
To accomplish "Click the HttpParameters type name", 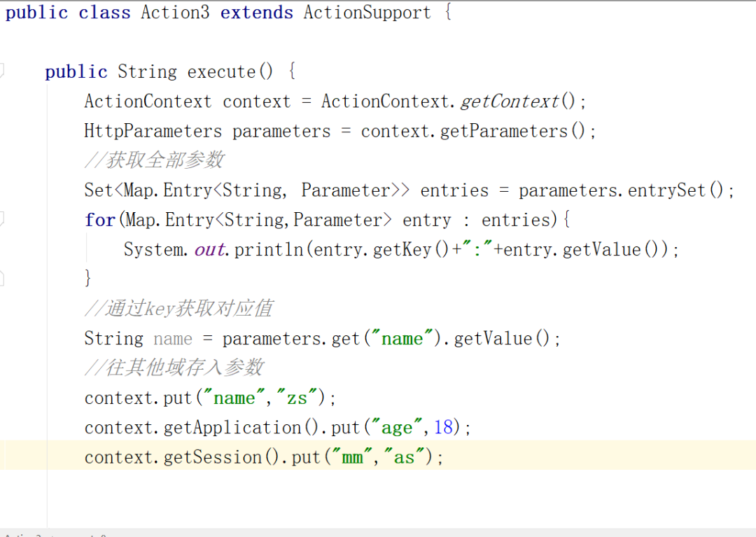I will [153, 131].
